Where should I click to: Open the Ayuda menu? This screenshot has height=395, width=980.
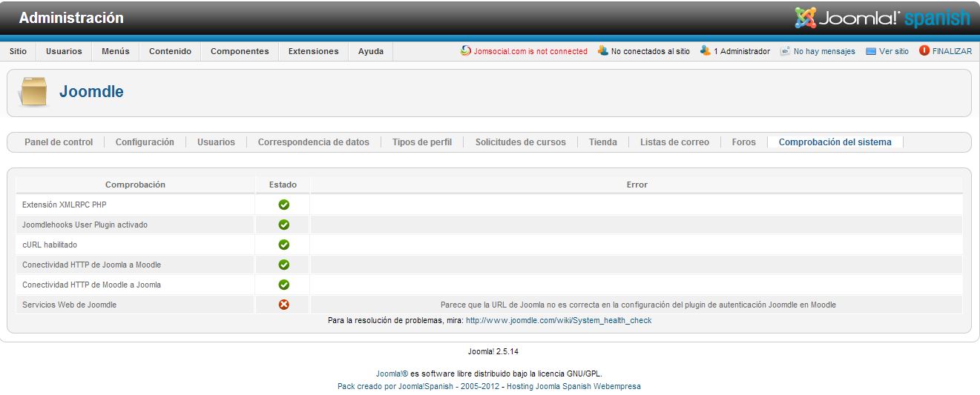371,51
